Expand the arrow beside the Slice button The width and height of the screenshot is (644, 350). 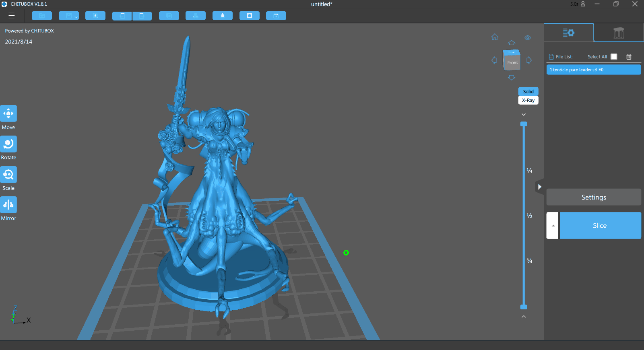(x=553, y=226)
